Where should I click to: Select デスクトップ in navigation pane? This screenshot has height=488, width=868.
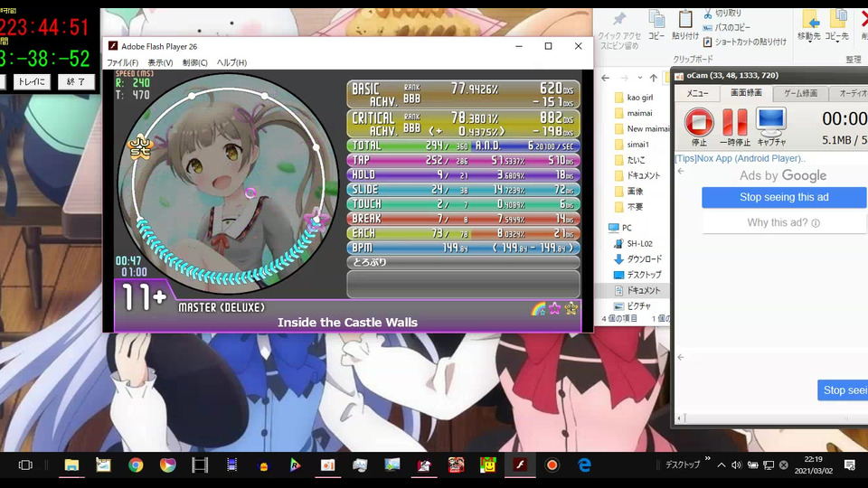click(x=637, y=275)
